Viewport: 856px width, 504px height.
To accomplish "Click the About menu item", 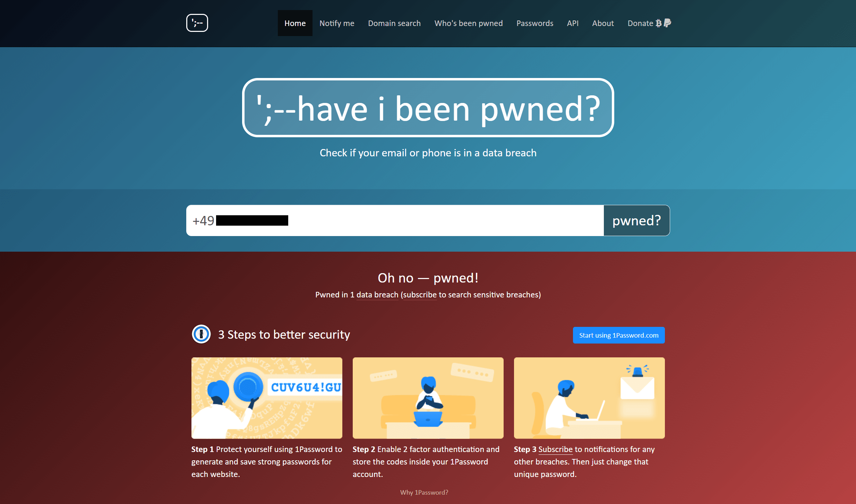I will pos(603,23).
